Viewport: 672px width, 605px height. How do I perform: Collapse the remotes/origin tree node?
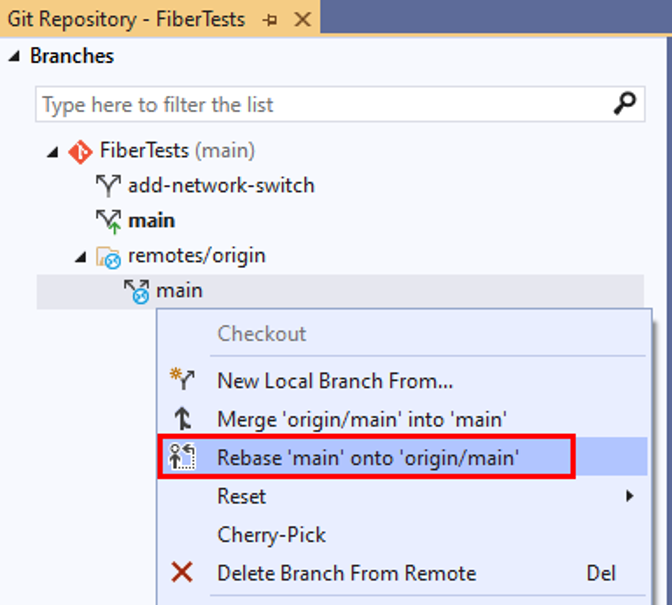(80, 257)
